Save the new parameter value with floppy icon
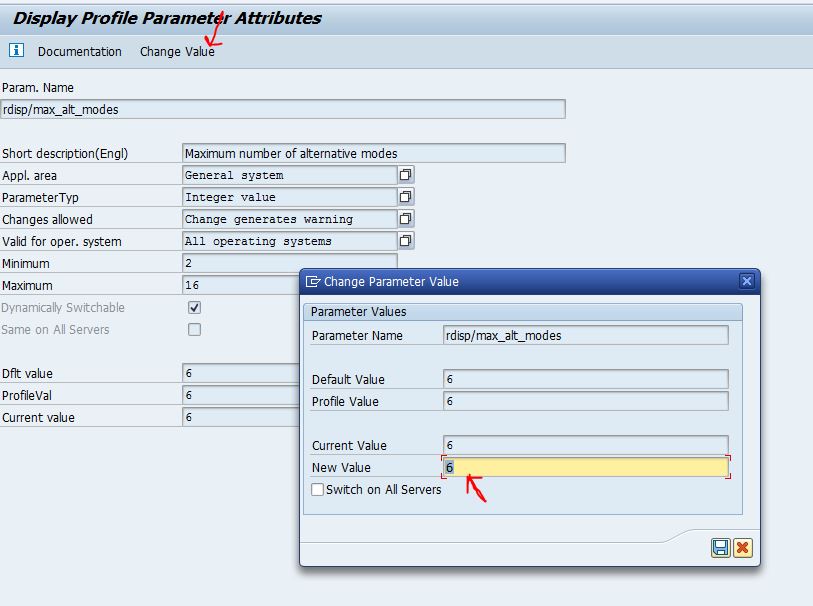 pyautogui.click(x=721, y=548)
